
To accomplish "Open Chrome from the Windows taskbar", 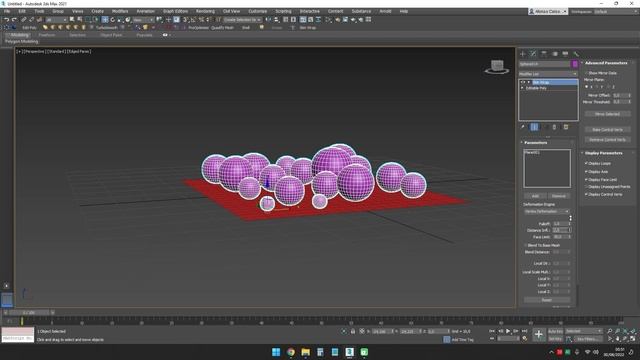I will [291, 352].
